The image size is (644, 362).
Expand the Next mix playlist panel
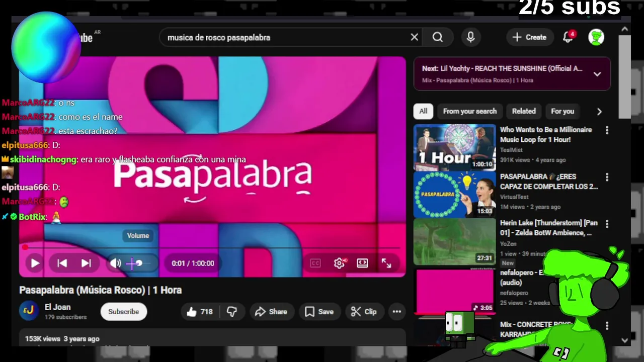[597, 74]
